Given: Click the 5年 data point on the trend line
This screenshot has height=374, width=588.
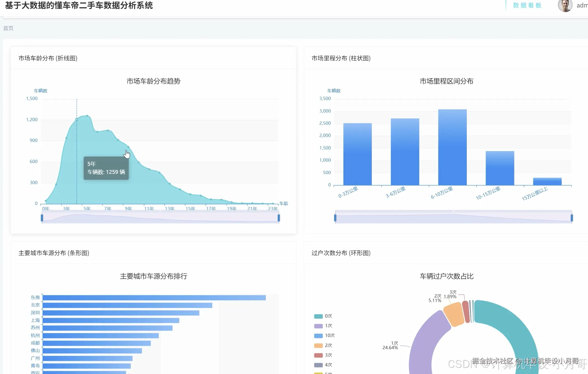Looking at the screenshot, I should pos(77,119).
